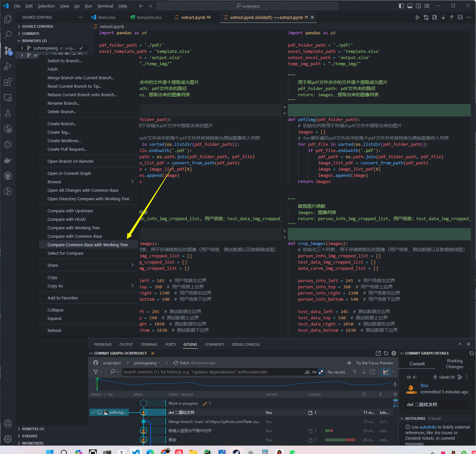The width and height of the screenshot is (476, 454).
Task: Click Run All button in editor toolbar
Action: [417, 17]
